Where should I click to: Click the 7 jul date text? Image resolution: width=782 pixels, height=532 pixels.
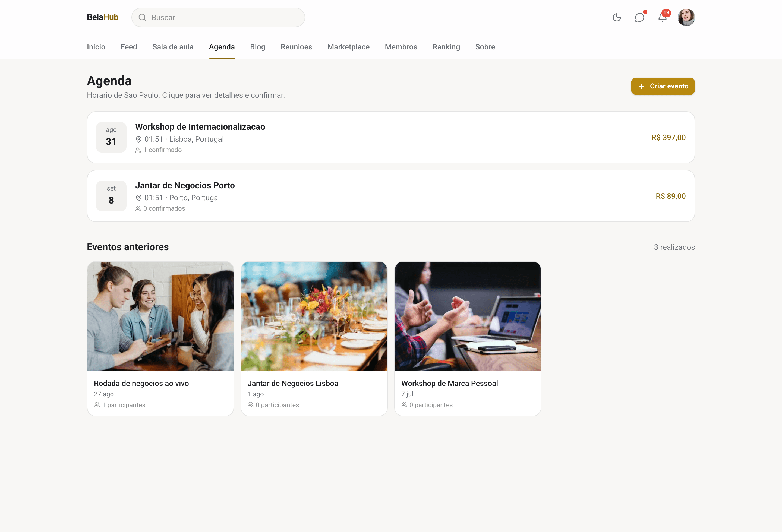pyautogui.click(x=407, y=394)
